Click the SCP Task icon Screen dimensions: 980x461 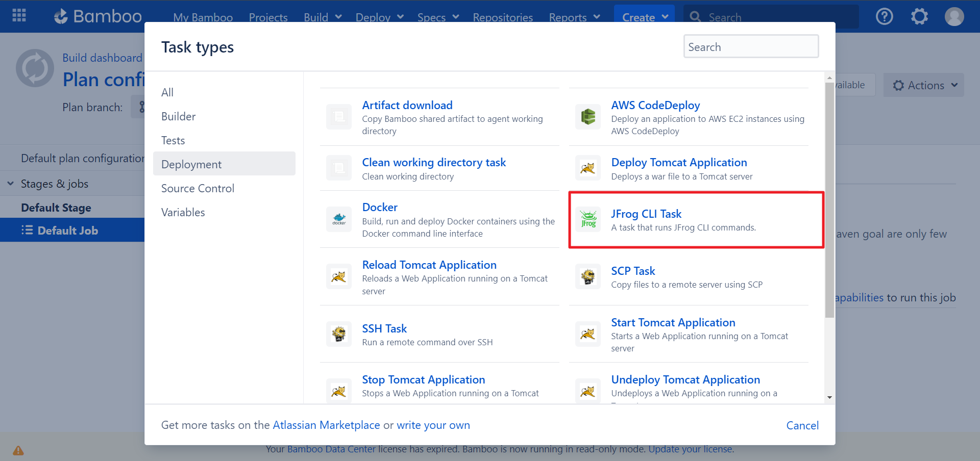(588, 277)
